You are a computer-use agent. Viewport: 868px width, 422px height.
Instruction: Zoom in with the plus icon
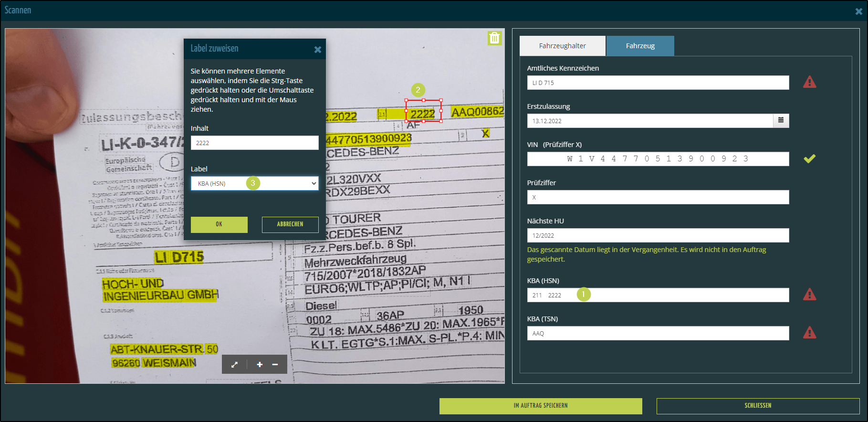[x=260, y=365]
